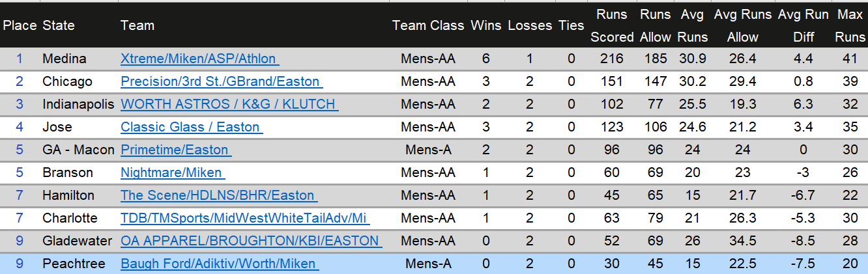
Task: Click the Avg Run Diff column header
Action: pyautogui.click(x=803, y=25)
